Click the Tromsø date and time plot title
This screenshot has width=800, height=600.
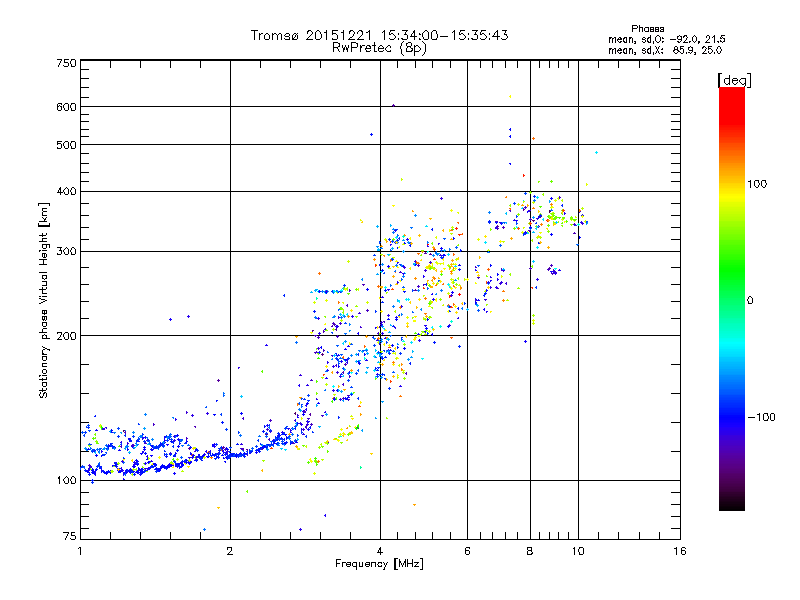380,35
